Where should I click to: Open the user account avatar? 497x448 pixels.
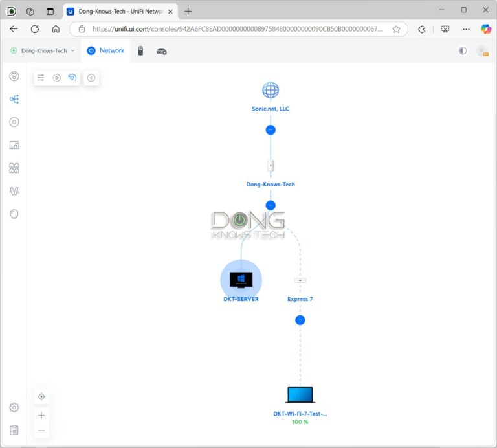coord(483,51)
